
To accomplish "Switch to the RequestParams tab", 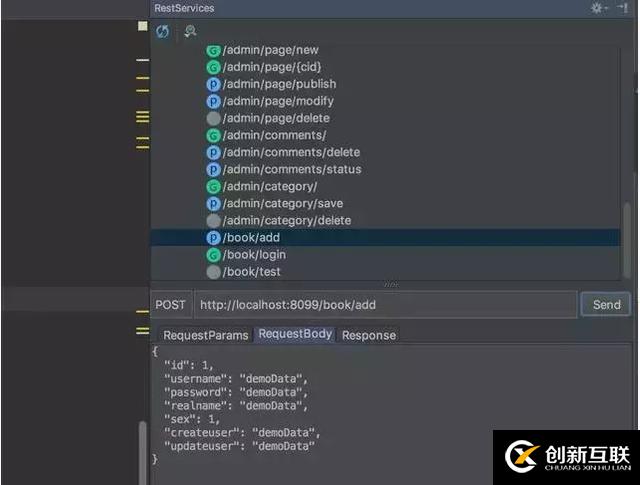I will coord(205,335).
